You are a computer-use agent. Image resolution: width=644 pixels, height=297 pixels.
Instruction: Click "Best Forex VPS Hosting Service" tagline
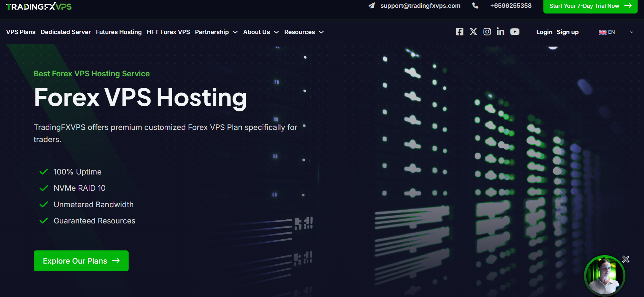click(x=91, y=74)
